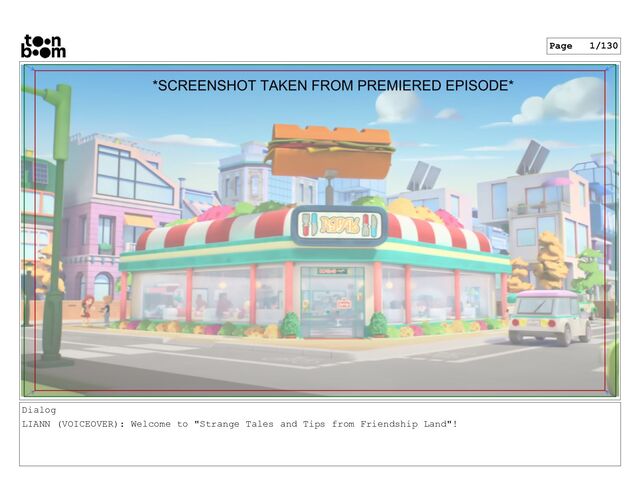The image size is (640, 495).
Task: Click the storyboard panel thumbnail image
Action: tap(320, 231)
